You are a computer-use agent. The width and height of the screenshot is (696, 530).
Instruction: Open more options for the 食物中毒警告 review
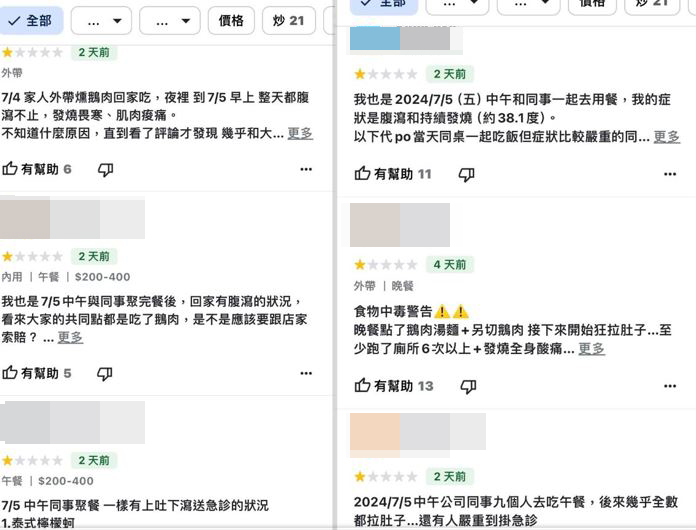(x=669, y=386)
